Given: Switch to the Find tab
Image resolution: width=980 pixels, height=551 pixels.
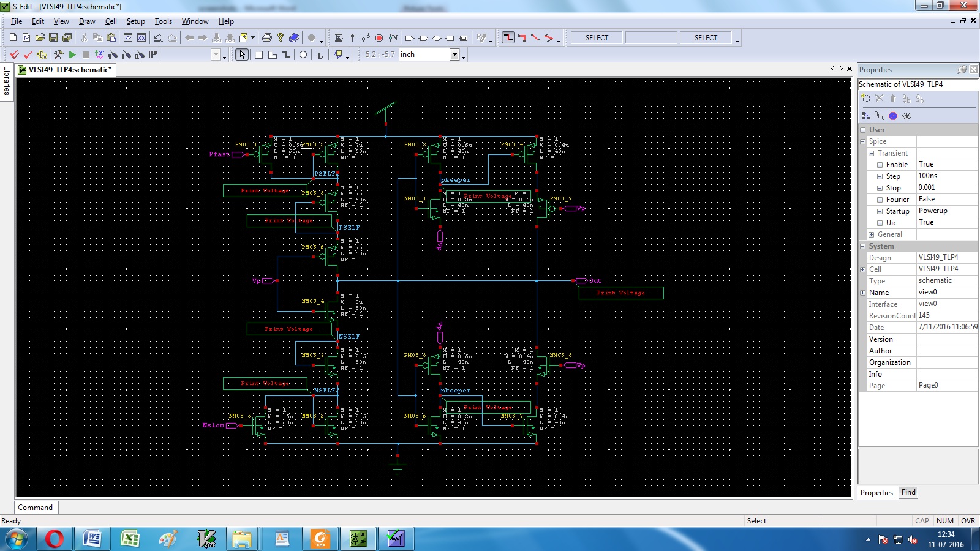Looking at the screenshot, I should point(908,492).
